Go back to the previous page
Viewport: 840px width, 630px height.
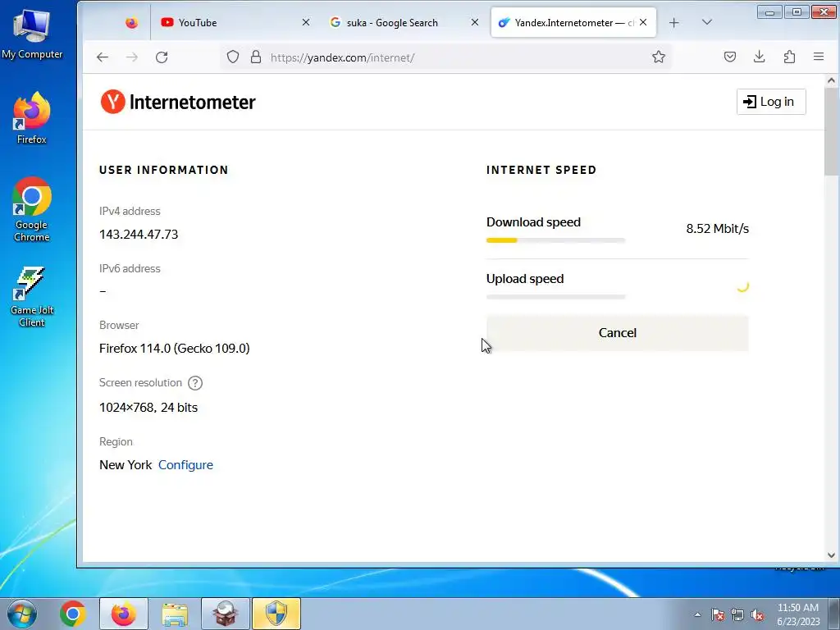pyautogui.click(x=103, y=57)
